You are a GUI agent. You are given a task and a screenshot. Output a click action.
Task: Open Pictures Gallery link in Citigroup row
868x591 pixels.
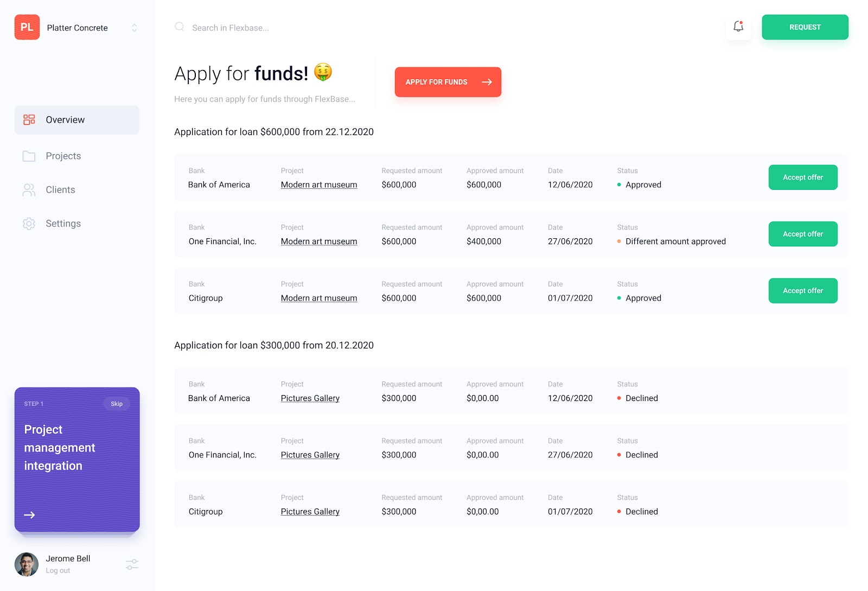[x=310, y=512]
